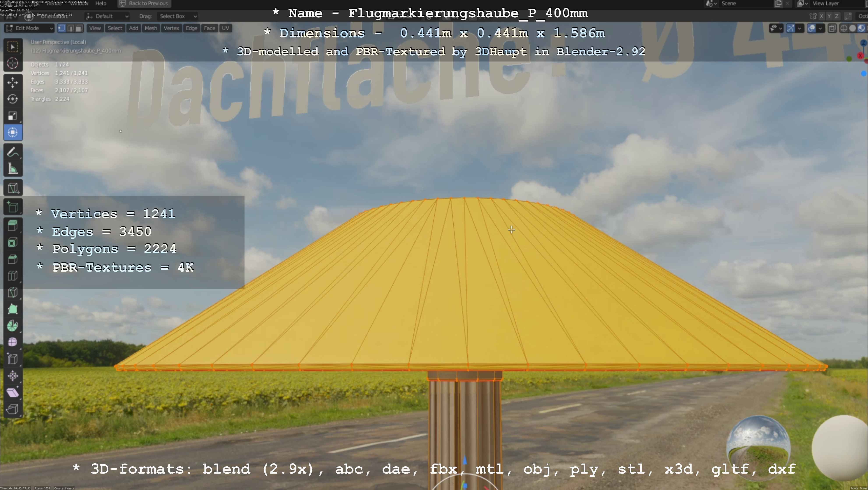Click the delete scene X icon
Image resolution: width=868 pixels, height=490 pixels.
pyautogui.click(x=787, y=3)
